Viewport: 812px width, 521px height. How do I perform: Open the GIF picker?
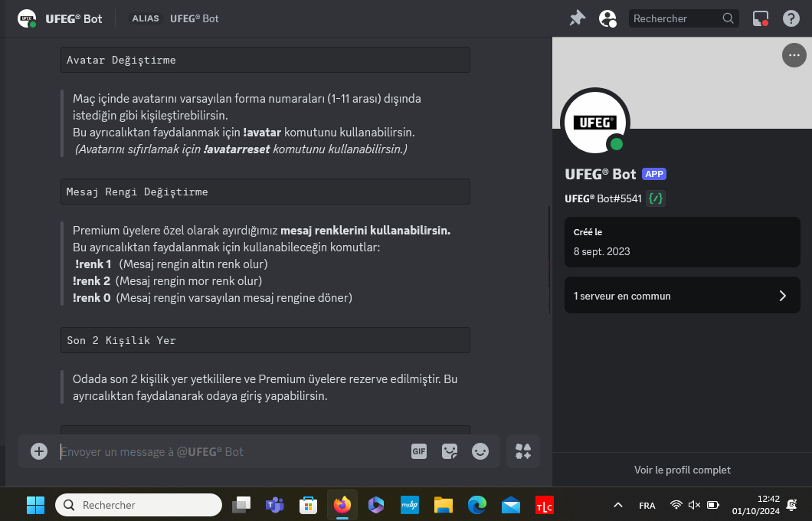click(x=418, y=451)
